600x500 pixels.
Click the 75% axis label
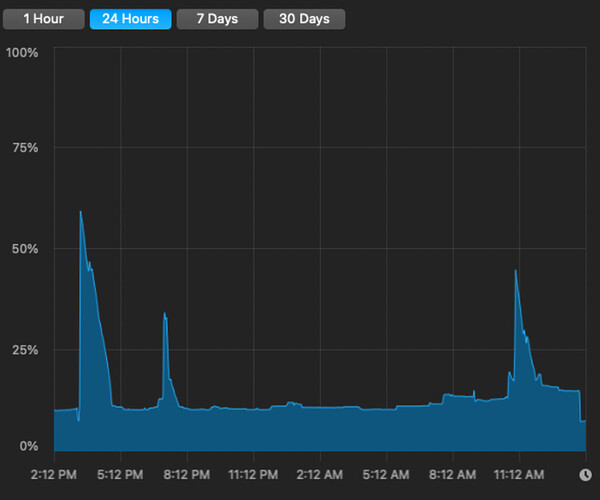pyautogui.click(x=25, y=148)
